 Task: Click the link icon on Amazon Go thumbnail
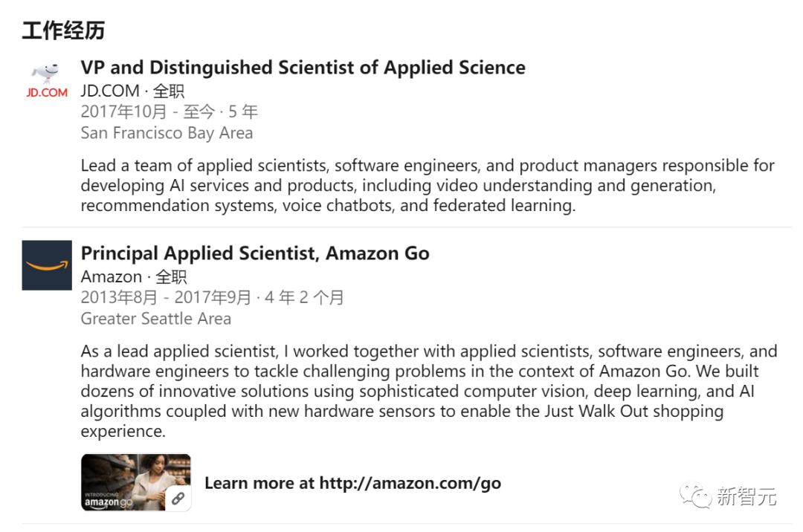pos(178,499)
